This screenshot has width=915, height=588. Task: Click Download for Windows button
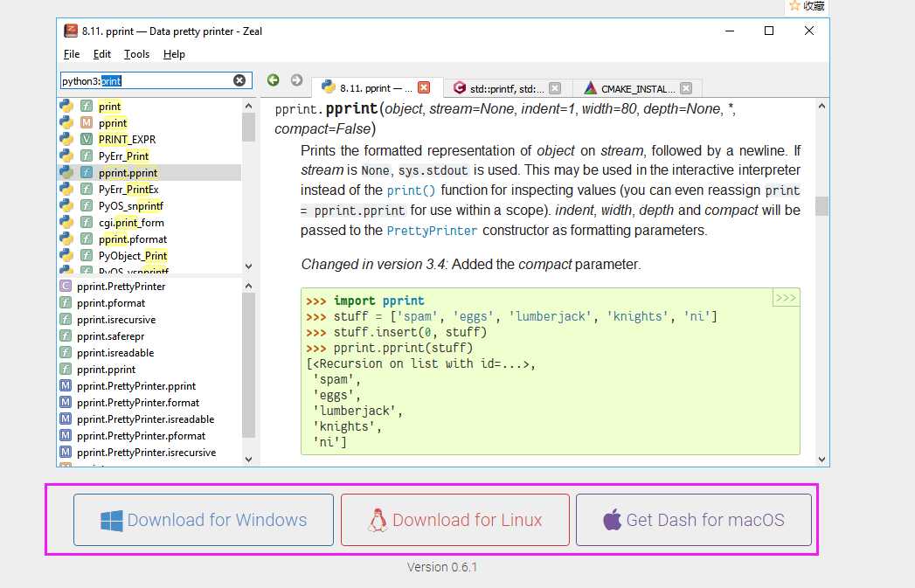click(204, 520)
